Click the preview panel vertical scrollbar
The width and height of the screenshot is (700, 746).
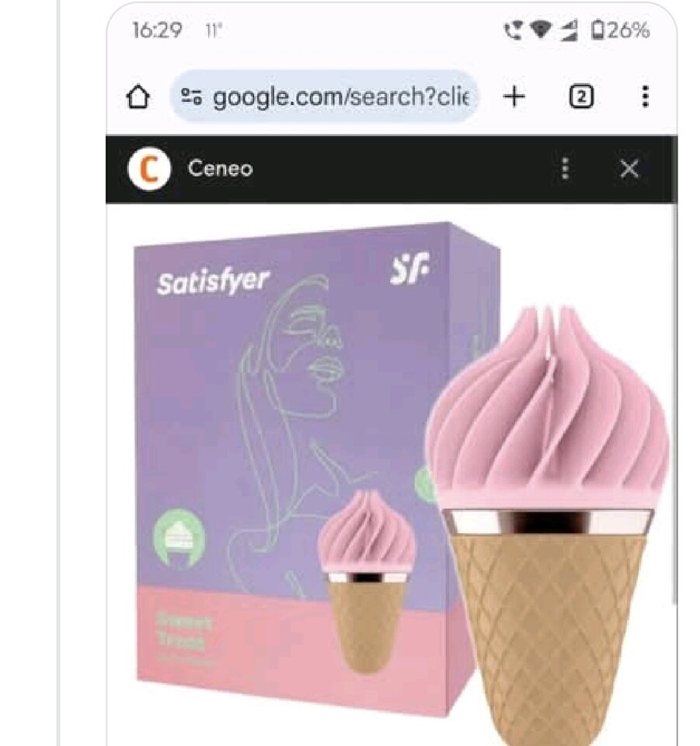point(674,404)
